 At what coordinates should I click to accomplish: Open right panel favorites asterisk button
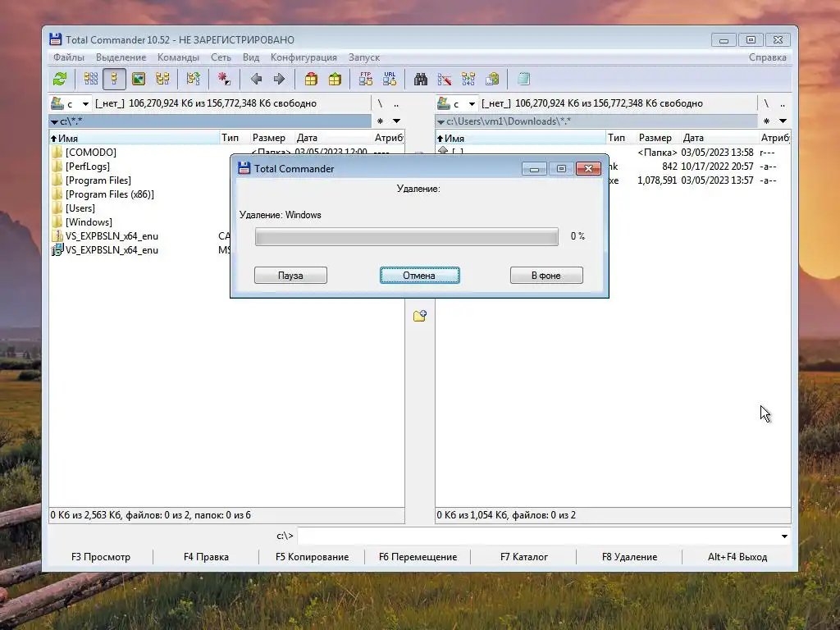pos(767,121)
